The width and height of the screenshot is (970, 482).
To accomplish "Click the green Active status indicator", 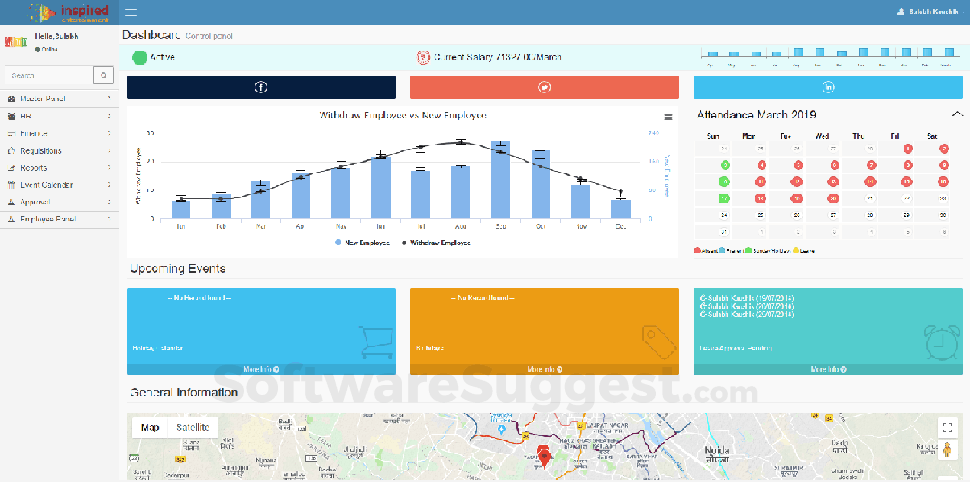I will (140, 57).
